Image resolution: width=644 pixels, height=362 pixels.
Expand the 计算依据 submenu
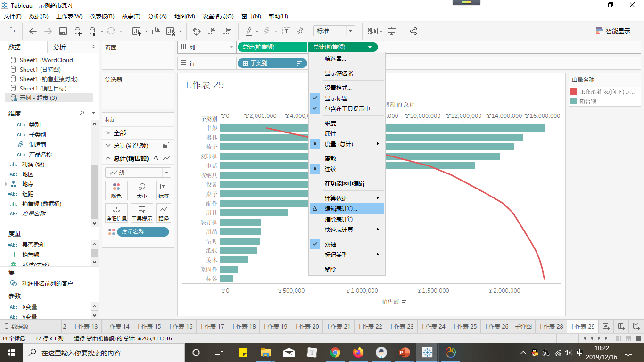point(347,198)
